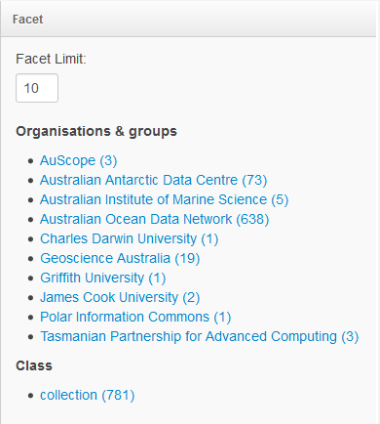Viewport: 380px width, 424px height.
Task: Select Australian Antarctic Data Centre (73)
Action: pos(153,180)
